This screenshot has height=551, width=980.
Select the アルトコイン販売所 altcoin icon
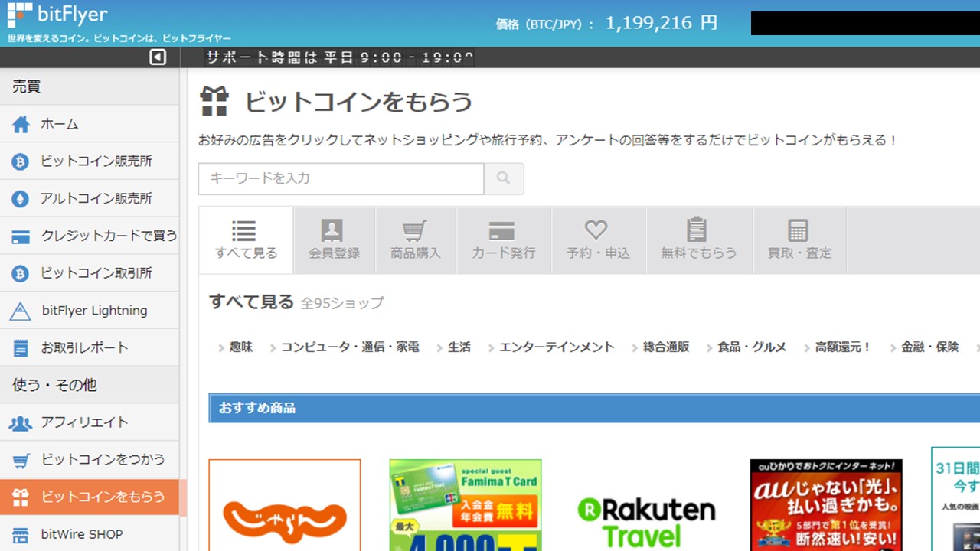click(x=22, y=198)
